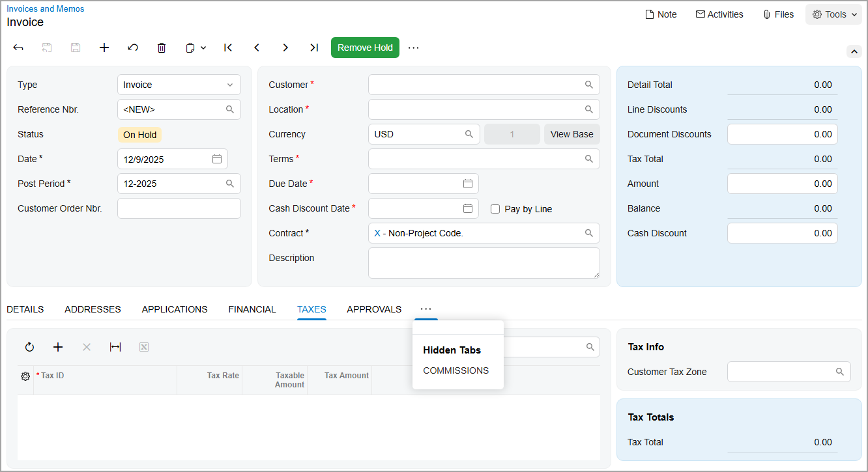Click the Description text area
The image size is (868, 472).
(x=484, y=263)
